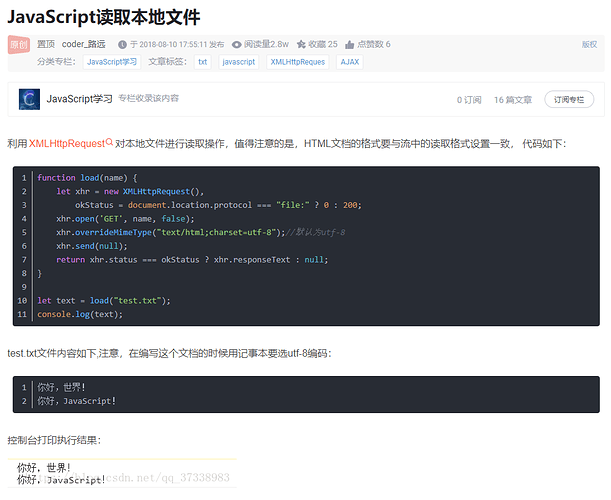Click the console output result image
The image size is (611, 500).
[x=122, y=473]
